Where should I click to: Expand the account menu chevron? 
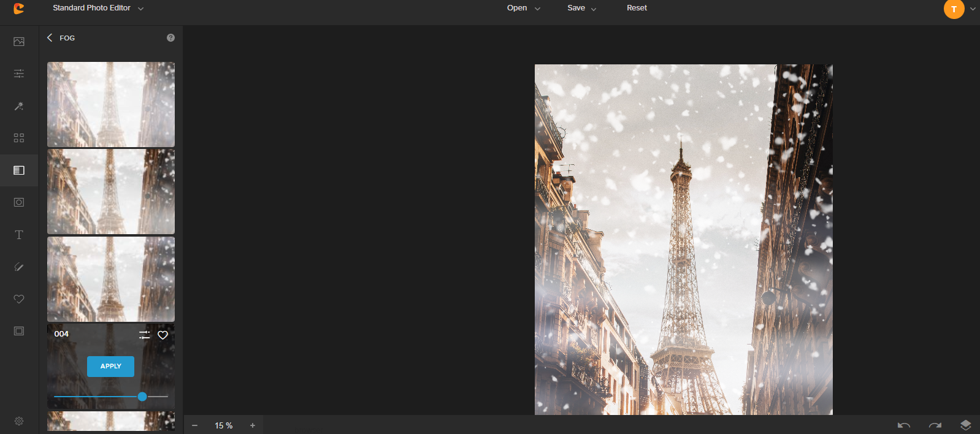coord(973,9)
